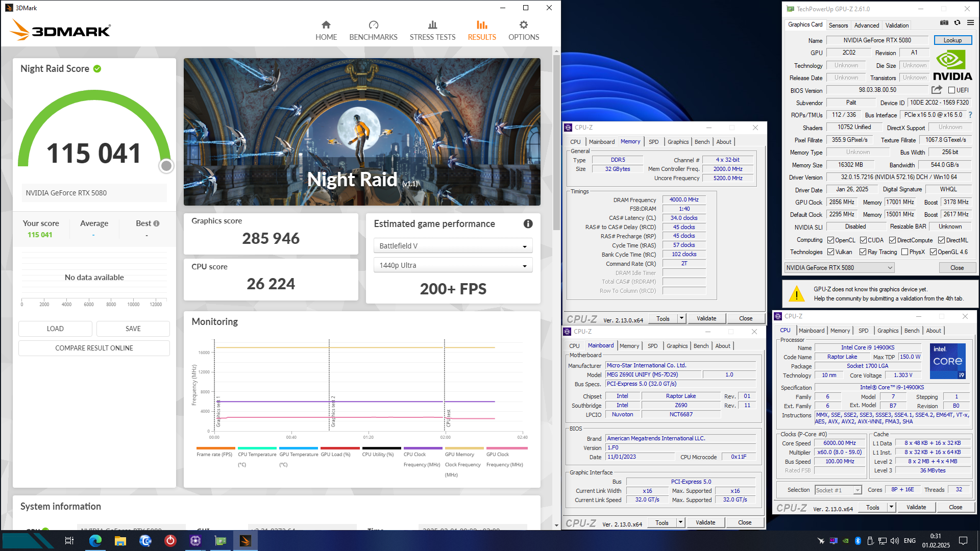Image resolution: width=980 pixels, height=551 pixels.
Task: Open 3DMark Options
Action: coord(524,31)
